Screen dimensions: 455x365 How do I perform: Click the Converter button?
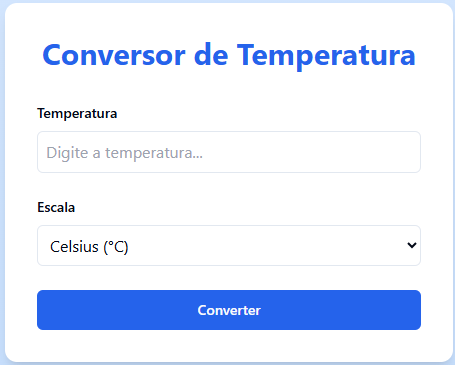click(229, 310)
